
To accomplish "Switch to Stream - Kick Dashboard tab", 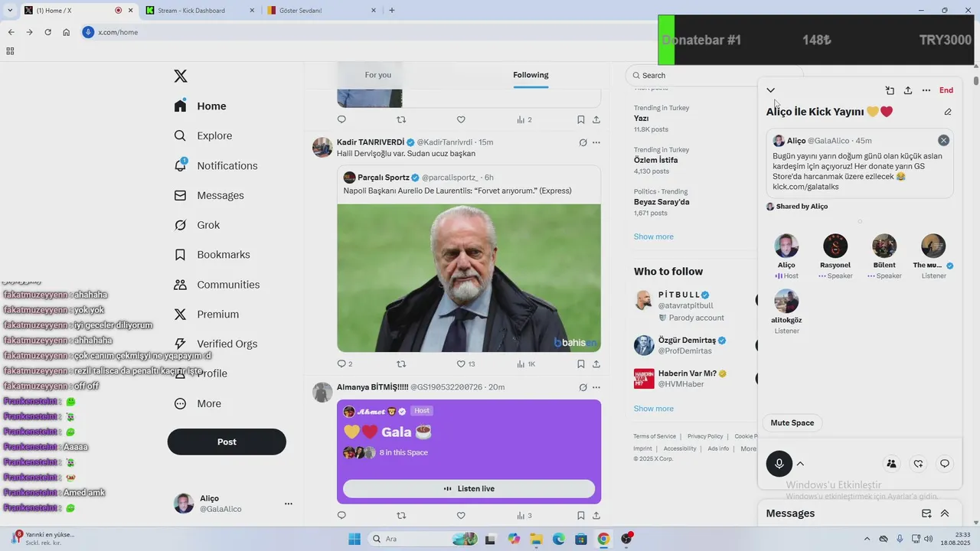I will [199, 10].
